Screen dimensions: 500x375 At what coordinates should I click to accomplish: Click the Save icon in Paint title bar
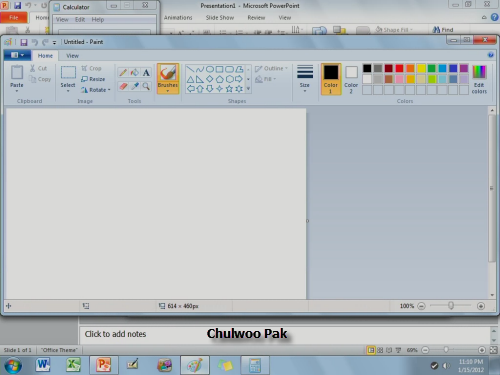click(24, 42)
